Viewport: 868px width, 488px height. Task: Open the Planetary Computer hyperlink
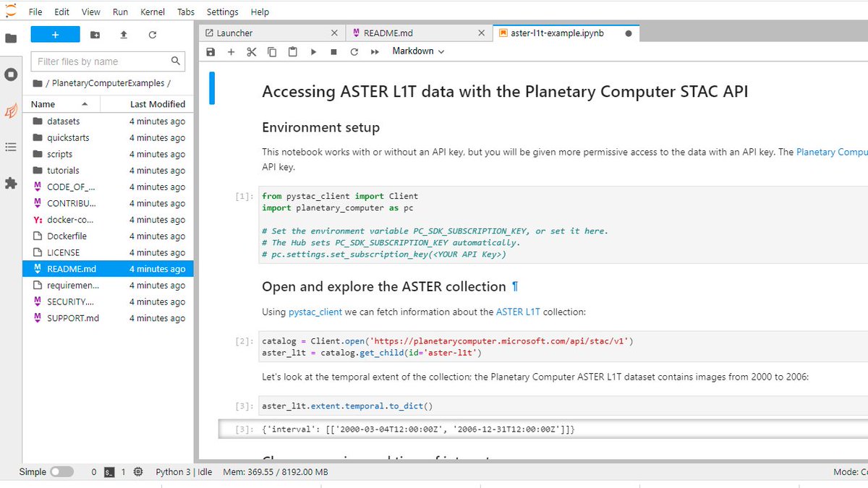[831, 152]
